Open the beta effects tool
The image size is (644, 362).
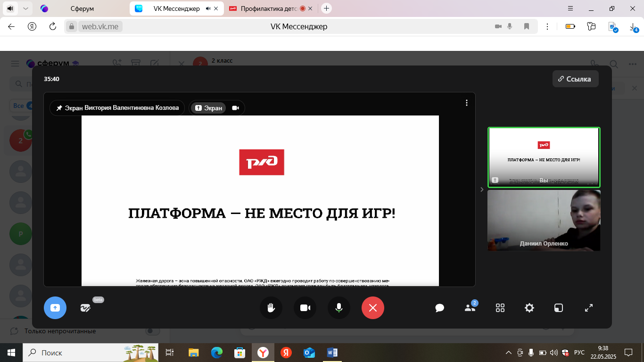pos(85,308)
